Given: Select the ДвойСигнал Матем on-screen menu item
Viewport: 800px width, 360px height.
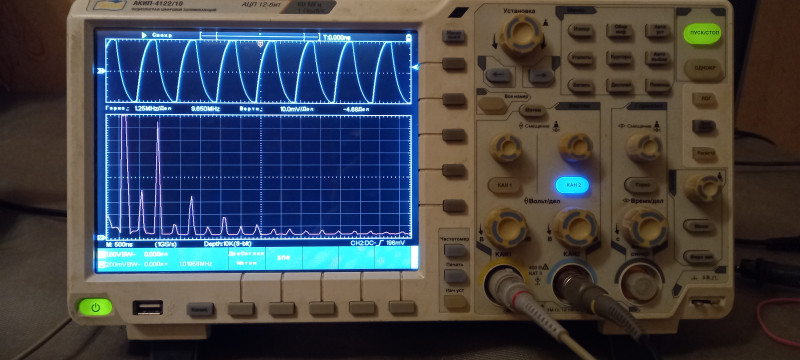Looking at the screenshot, I should (x=246, y=258).
